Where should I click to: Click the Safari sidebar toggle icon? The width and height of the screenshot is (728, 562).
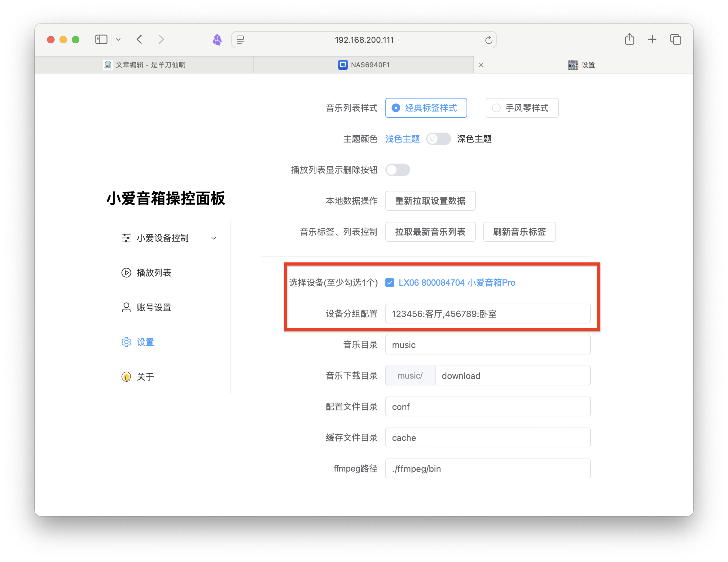(x=101, y=39)
